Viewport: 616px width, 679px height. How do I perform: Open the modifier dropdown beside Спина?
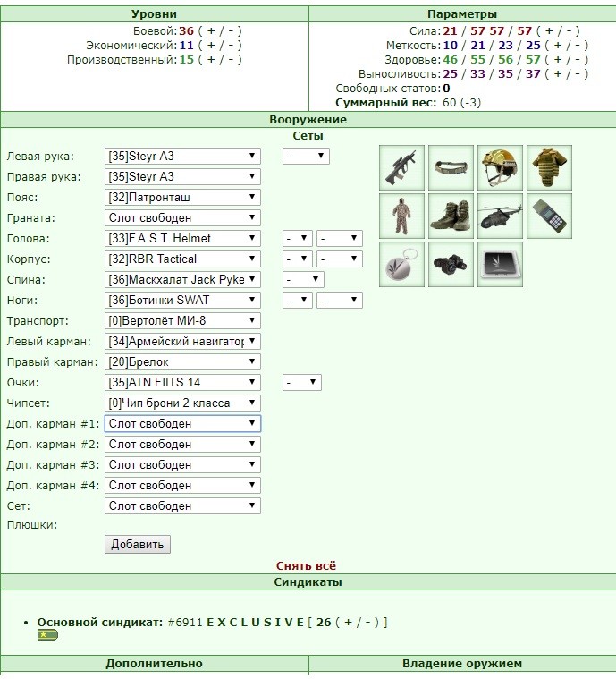tap(303, 279)
